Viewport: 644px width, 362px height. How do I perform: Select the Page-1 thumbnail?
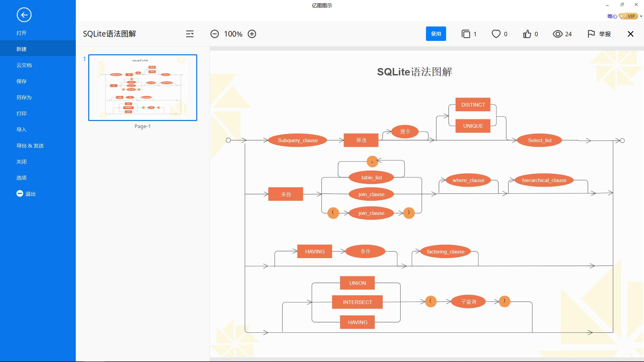[x=142, y=87]
